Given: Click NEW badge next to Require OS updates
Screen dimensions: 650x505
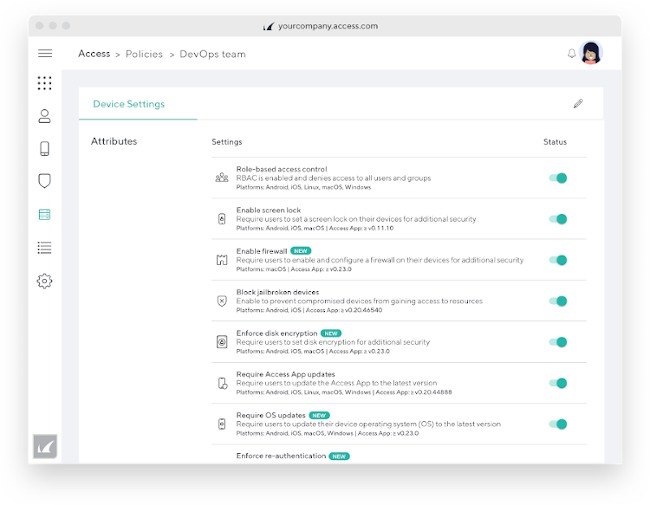Looking at the screenshot, I should [x=319, y=415].
